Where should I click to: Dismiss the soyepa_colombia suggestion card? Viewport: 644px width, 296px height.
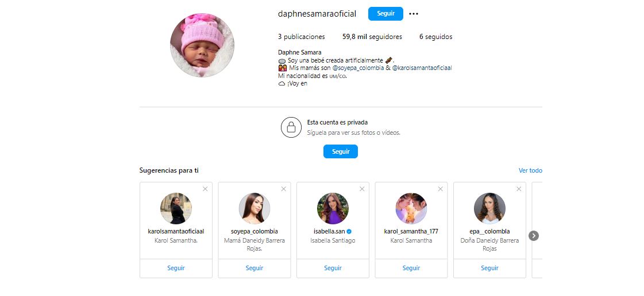tap(283, 189)
